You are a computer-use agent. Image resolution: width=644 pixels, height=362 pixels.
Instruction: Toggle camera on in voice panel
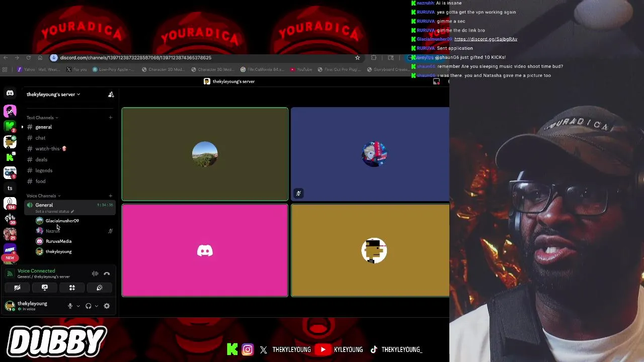(x=17, y=288)
